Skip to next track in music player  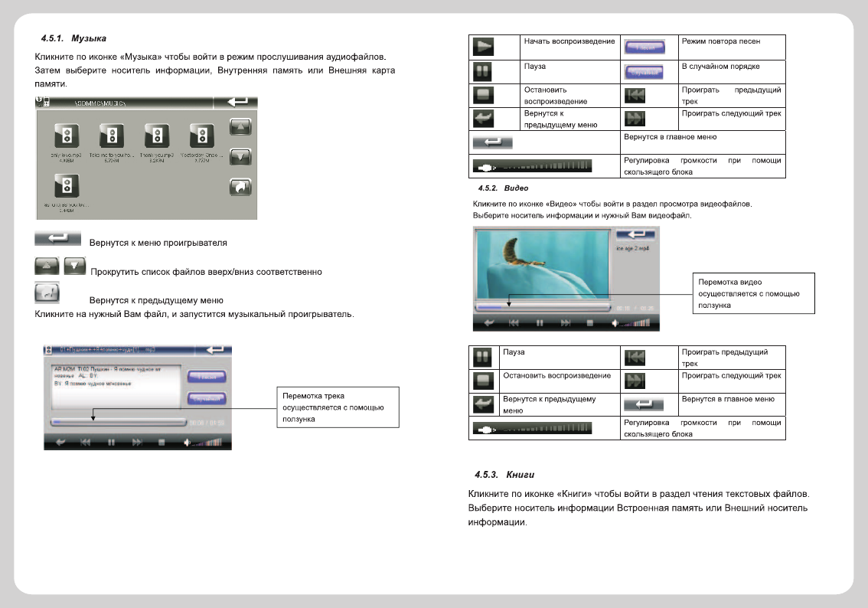136,442
